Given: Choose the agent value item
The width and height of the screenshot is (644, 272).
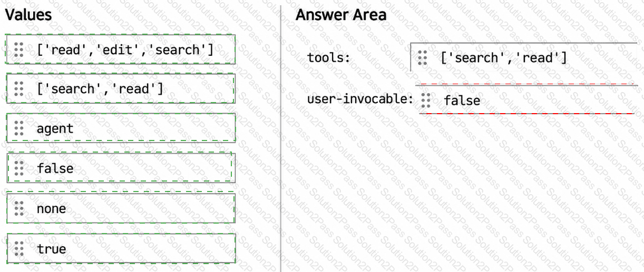Looking at the screenshot, I should point(121,128).
